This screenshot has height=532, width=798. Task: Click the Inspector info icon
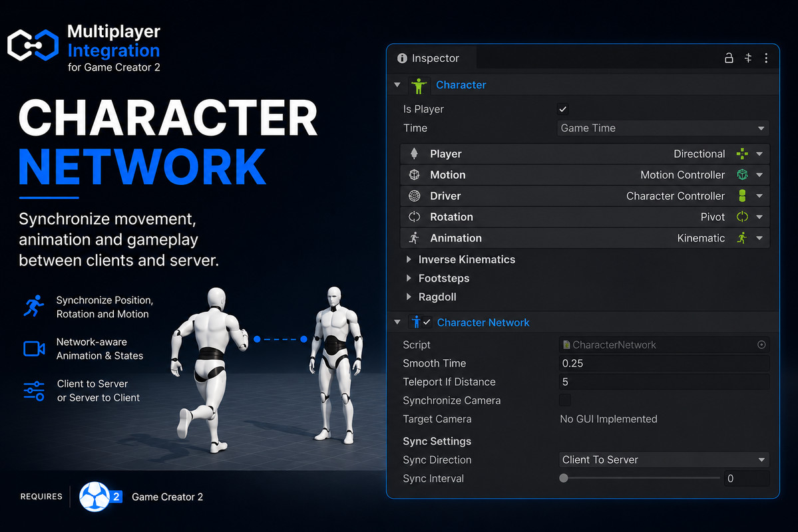point(402,58)
